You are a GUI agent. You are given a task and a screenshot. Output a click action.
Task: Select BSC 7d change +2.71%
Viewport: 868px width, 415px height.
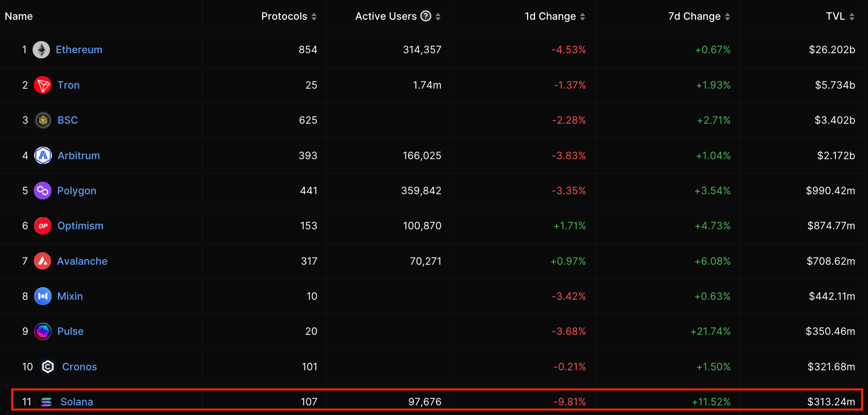pyautogui.click(x=713, y=120)
